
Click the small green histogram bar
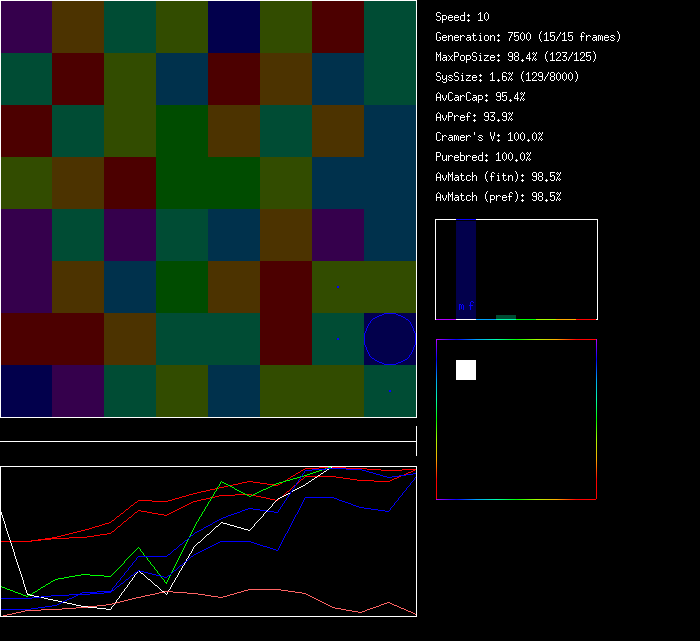[x=506, y=317]
